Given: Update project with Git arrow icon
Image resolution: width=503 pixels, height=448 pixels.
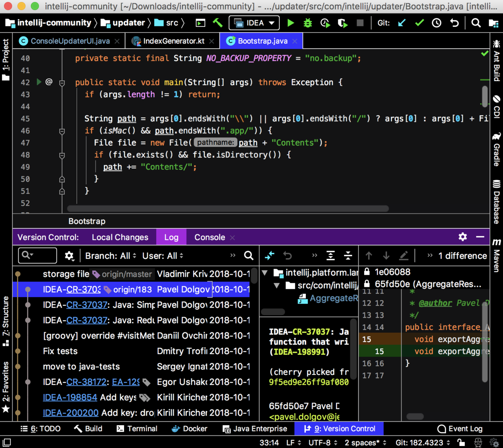Looking at the screenshot, I should (x=402, y=23).
